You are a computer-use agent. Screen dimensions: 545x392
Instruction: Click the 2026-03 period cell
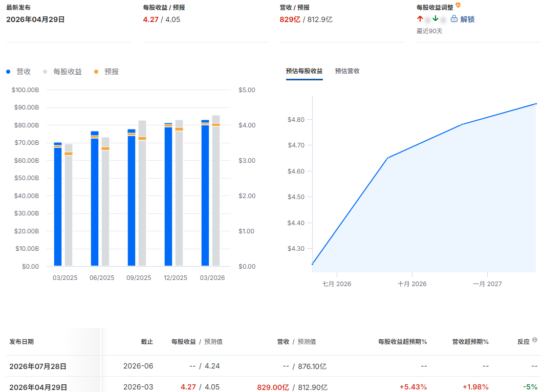[x=138, y=387]
